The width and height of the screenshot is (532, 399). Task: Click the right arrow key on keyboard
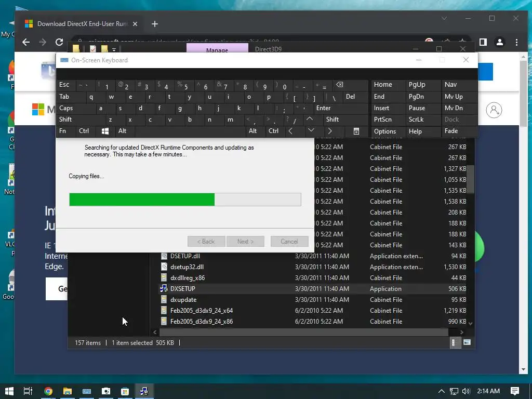tap(330, 131)
